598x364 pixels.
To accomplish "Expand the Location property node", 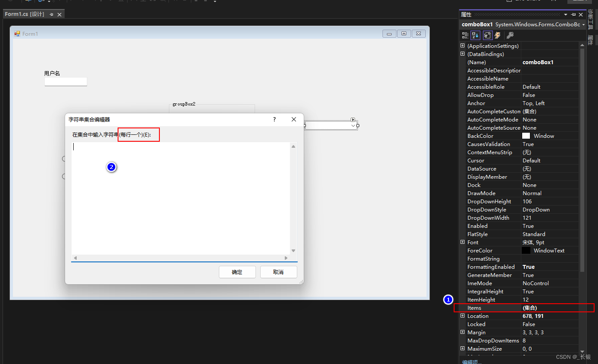I will click(463, 316).
